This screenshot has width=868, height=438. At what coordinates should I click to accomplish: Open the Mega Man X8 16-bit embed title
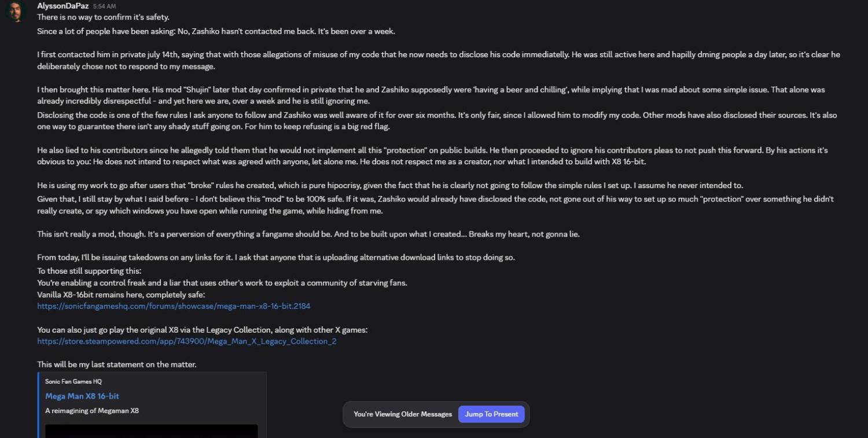point(82,396)
